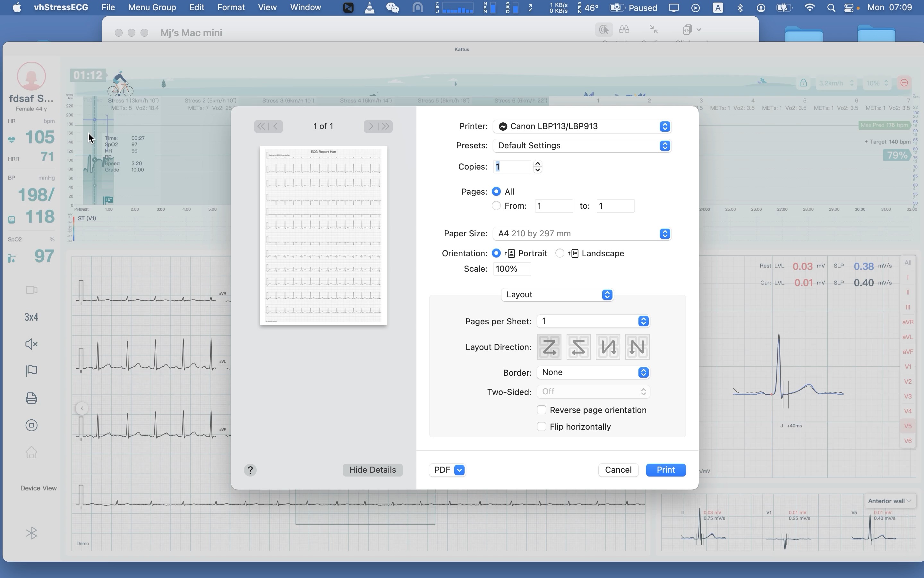Open the Border None dropdown

coord(593,372)
